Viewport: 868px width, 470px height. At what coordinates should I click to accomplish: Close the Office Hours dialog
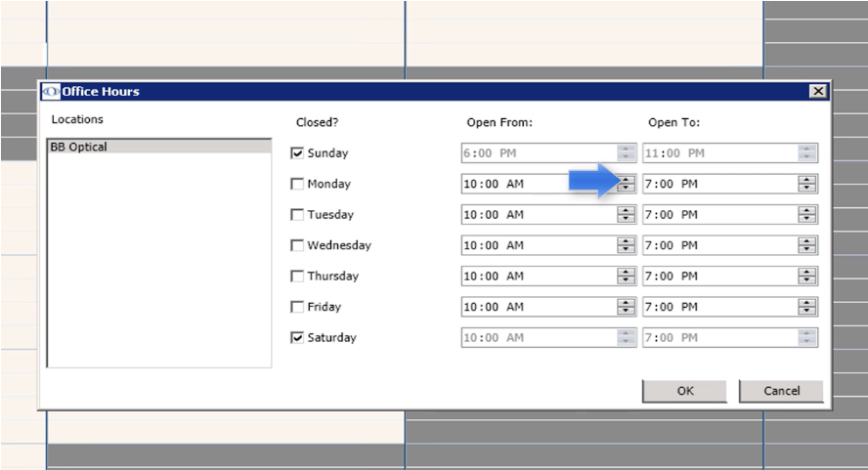pos(817,91)
